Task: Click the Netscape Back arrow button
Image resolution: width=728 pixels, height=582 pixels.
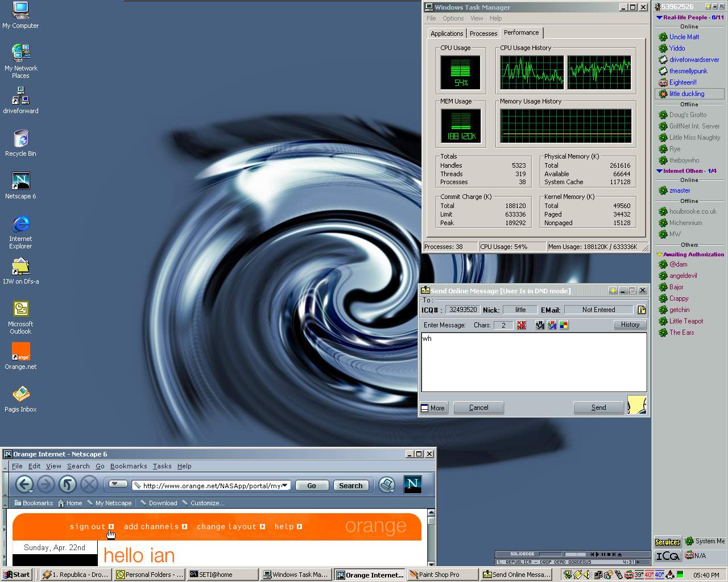Action: tap(24, 485)
